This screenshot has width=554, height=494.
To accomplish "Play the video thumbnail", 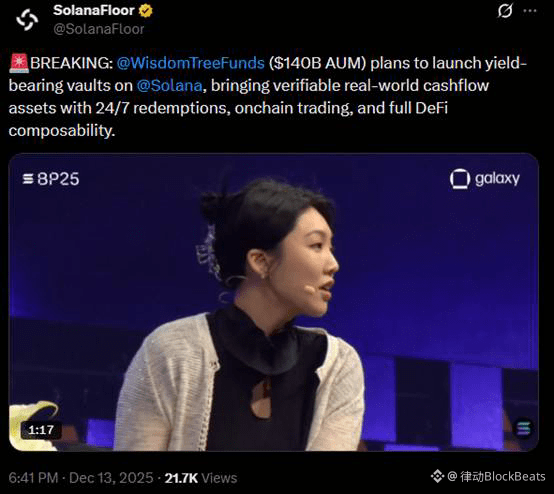I will coord(273,302).
